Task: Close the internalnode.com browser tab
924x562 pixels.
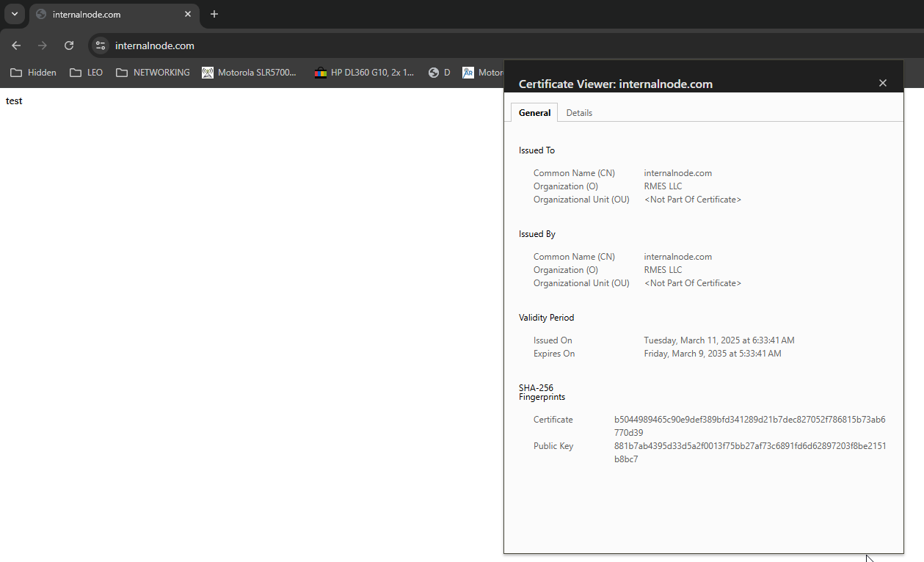Action: coord(188,14)
